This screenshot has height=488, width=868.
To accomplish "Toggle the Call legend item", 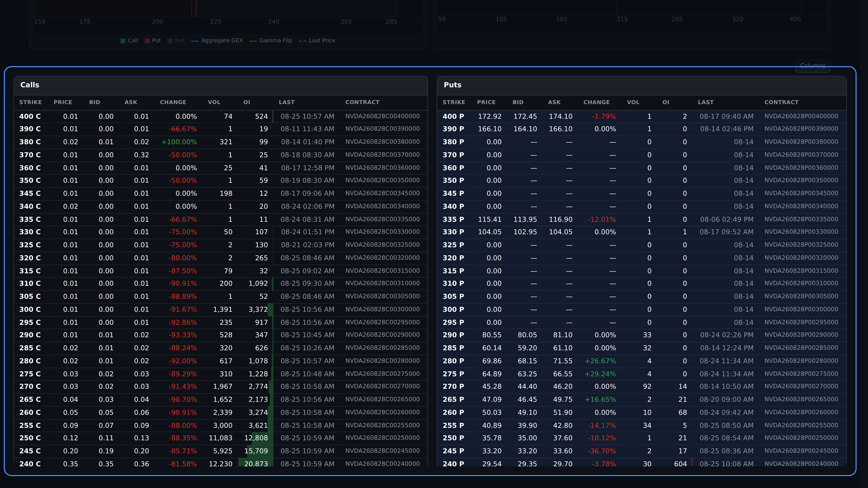I will tap(129, 40).
